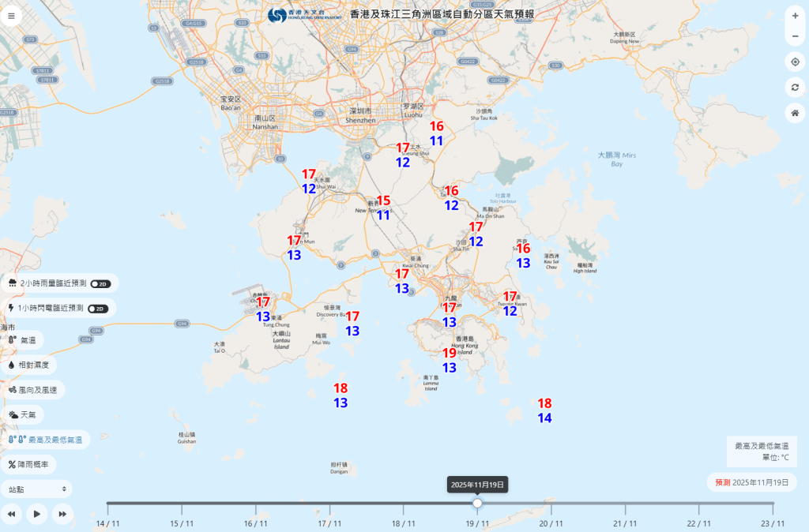The height and width of the screenshot is (532, 809).
Task: Open the 站點 station dropdown
Action: [x=36, y=488]
